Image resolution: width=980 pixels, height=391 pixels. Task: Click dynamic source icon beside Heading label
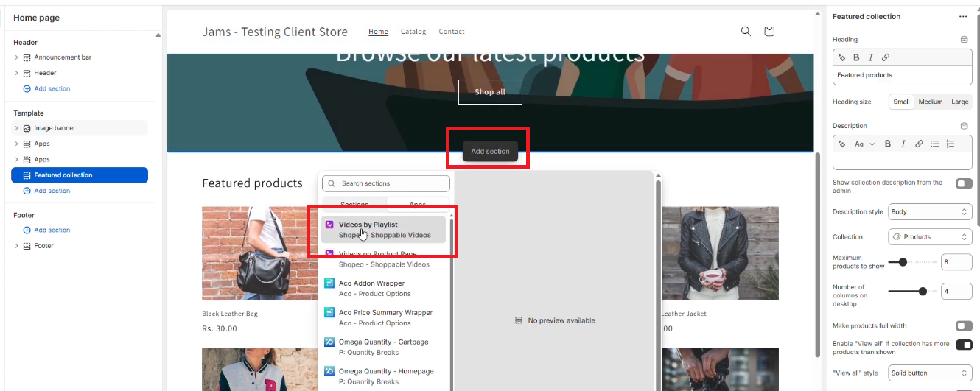[x=964, y=40]
